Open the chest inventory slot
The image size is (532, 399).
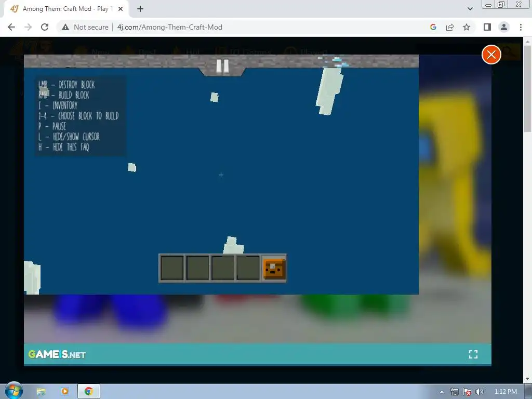tap(274, 268)
